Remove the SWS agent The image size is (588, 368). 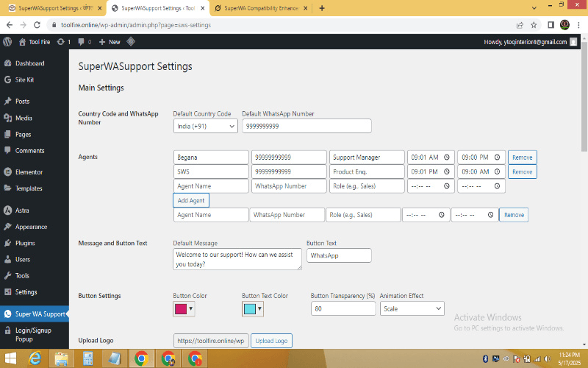click(523, 171)
